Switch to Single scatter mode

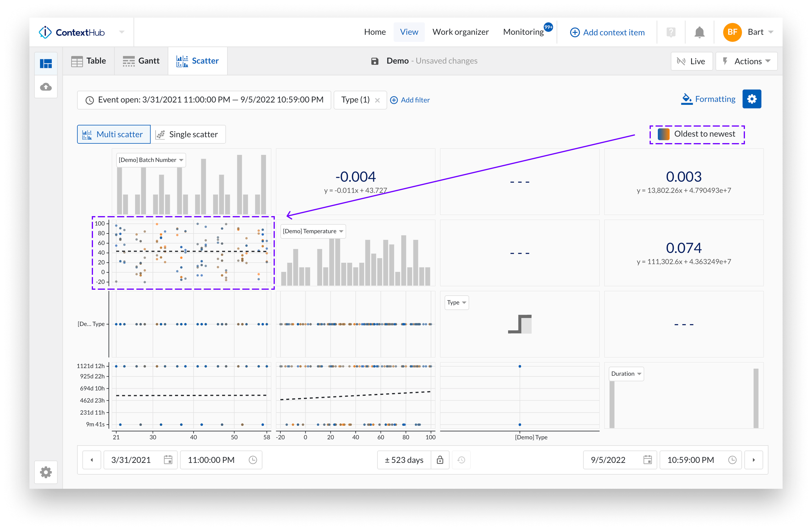point(188,134)
